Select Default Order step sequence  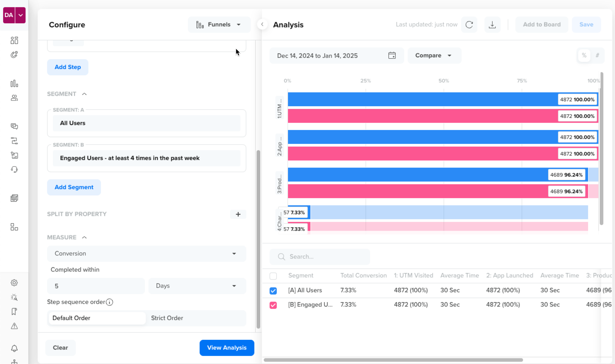(97, 318)
